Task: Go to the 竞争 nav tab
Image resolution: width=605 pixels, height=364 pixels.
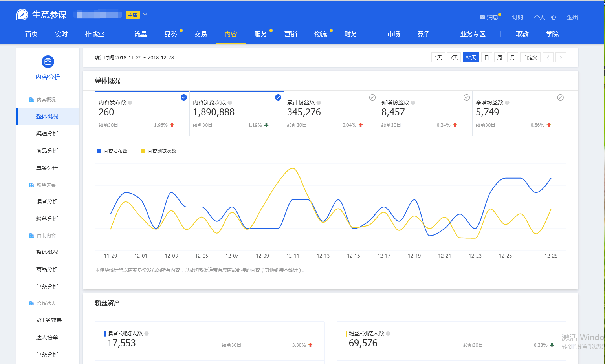Action: point(424,34)
